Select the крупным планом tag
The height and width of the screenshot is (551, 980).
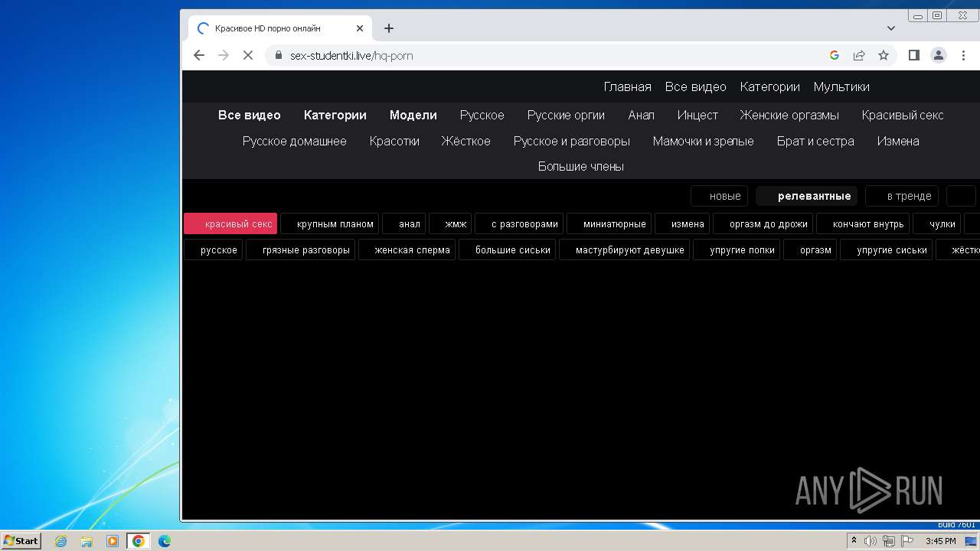pyautogui.click(x=329, y=223)
